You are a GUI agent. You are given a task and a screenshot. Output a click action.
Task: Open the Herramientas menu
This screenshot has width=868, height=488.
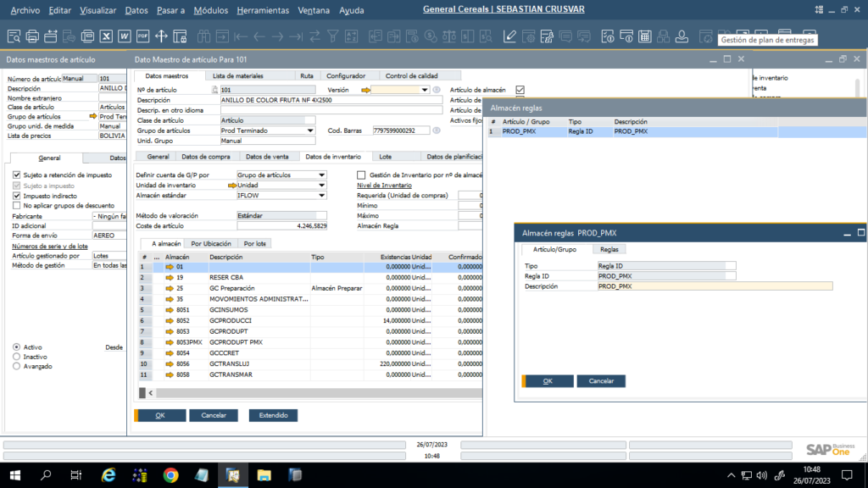pos(263,10)
